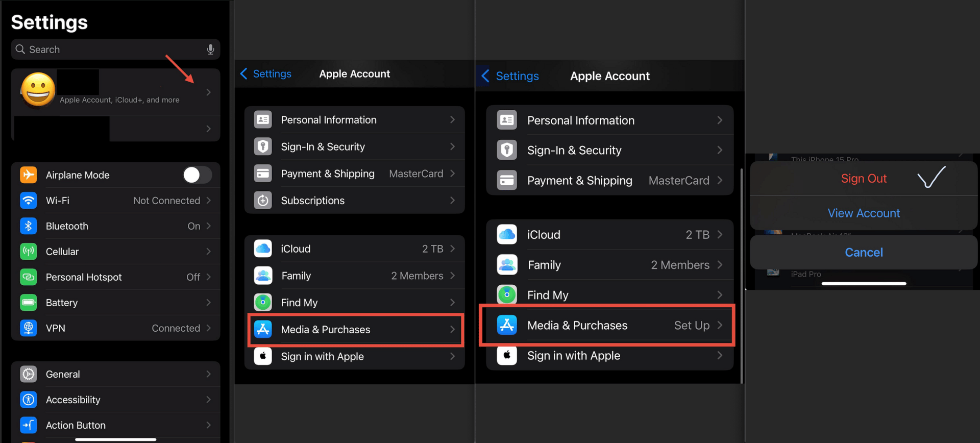Screen dimensions: 980x443
Task: Tap Apple logo icon in left Apple Account screen
Action: (263, 356)
